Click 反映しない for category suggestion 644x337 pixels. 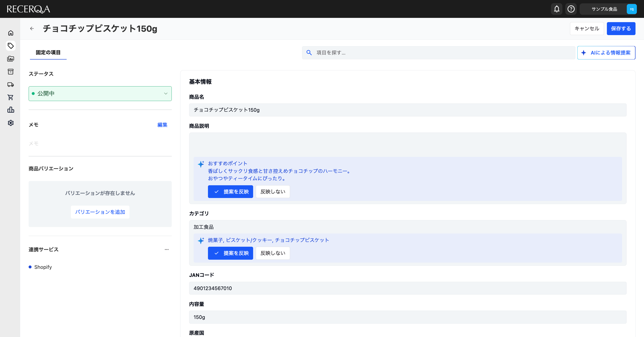point(273,253)
